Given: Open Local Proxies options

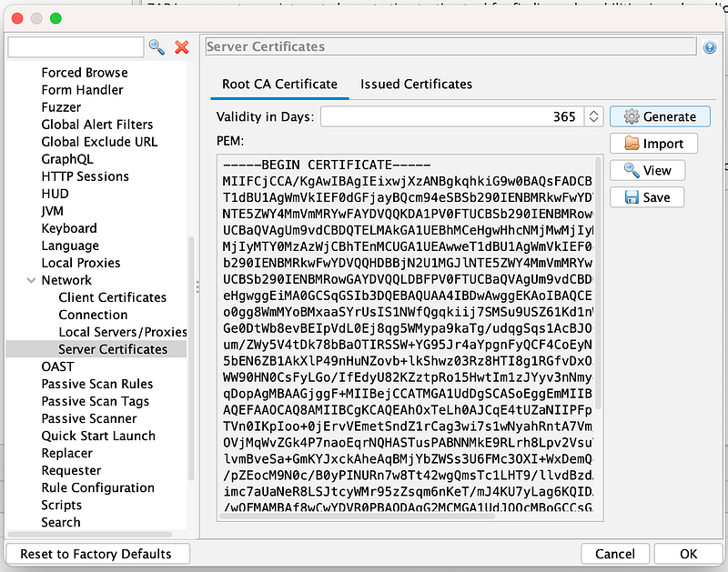Looking at the screenshot, I should tap(80, 263).
